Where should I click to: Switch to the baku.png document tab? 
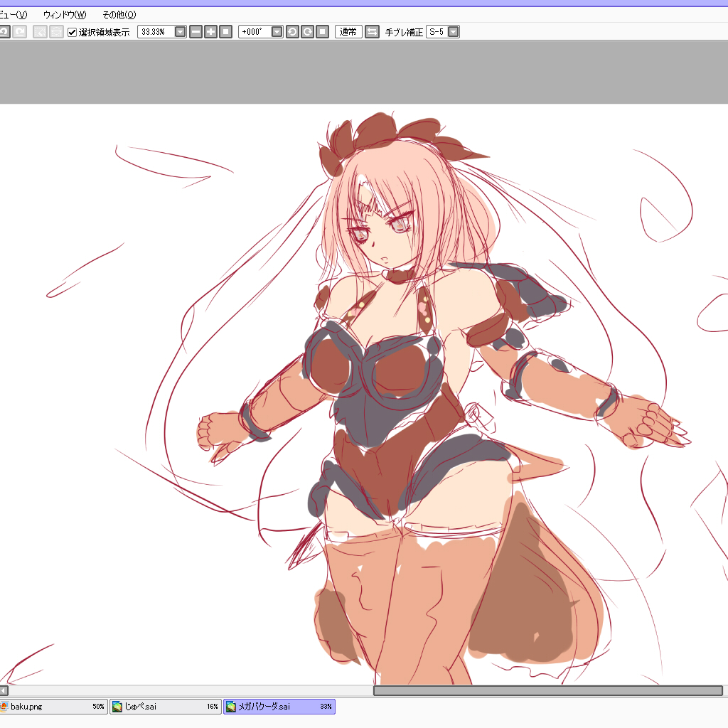[53, 707]
